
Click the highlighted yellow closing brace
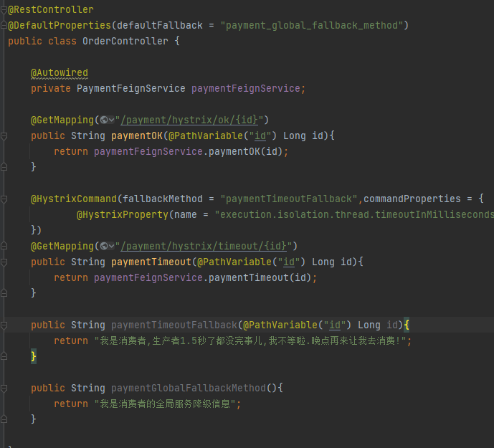coord(34,356)
